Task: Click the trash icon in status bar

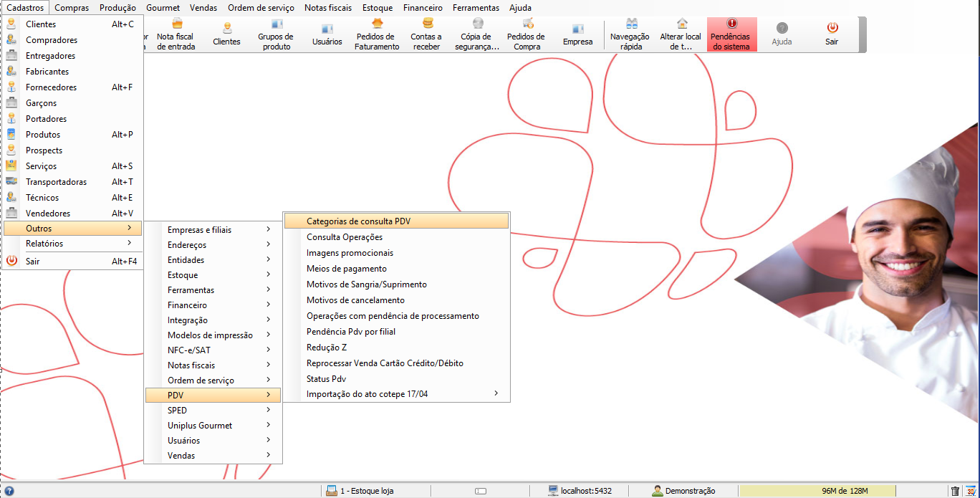Action: point(955,491)
